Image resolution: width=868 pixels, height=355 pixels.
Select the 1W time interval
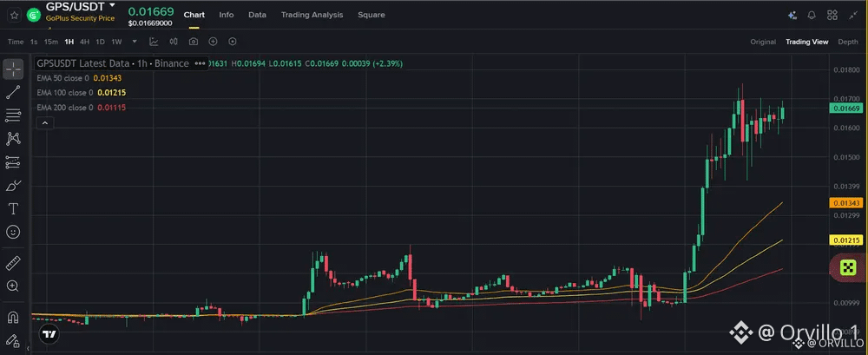(x=116, y=42)
